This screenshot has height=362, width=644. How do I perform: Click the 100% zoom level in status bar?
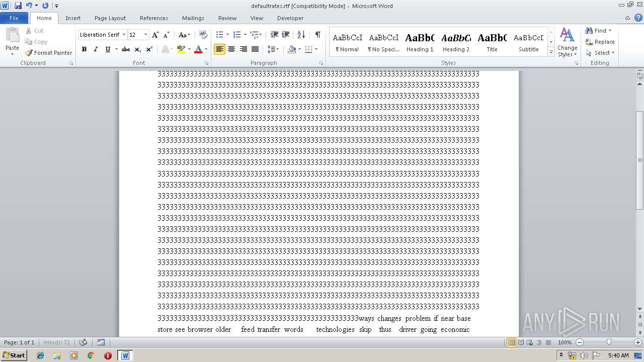pos(565,342)
